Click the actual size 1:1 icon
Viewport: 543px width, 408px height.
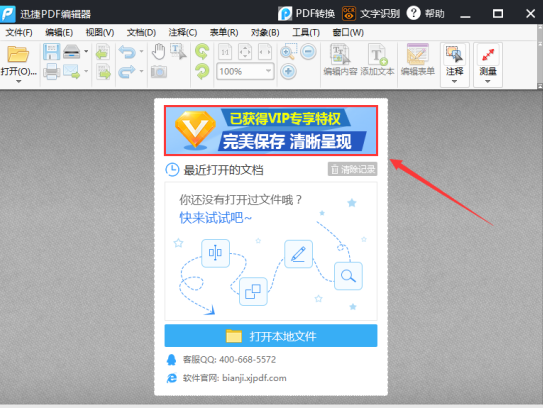tap(225, 52)
